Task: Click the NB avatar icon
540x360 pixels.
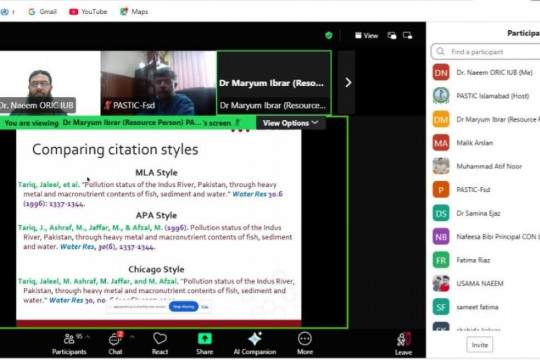Action: 441,237
